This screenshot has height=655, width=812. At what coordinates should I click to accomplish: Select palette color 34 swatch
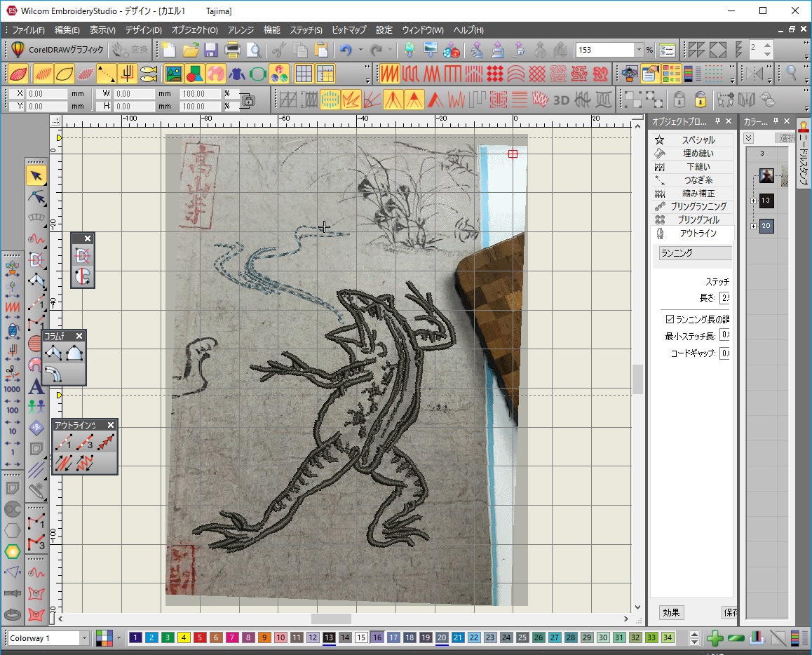(668, 637)
